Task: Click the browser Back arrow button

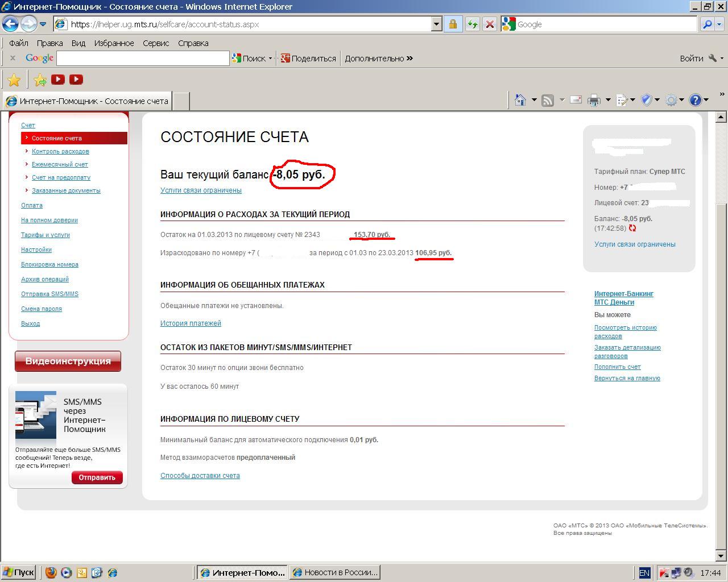Action: [11, 24]
